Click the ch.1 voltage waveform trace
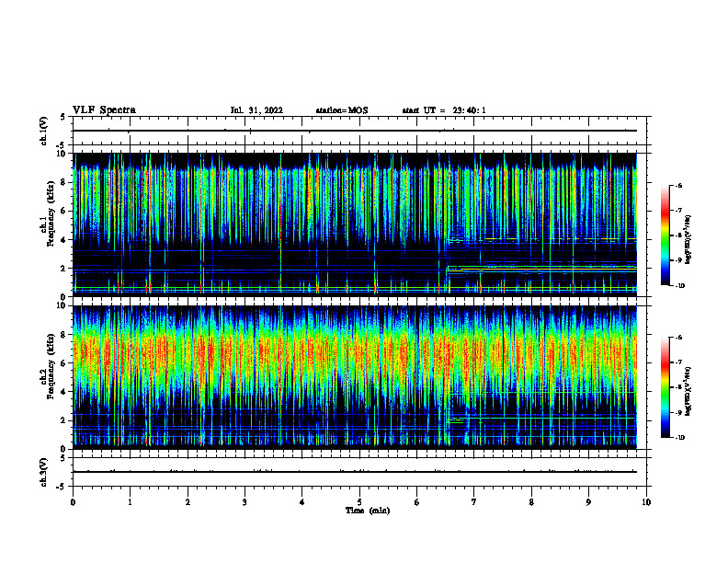Screen dimensions: 728x563 point(355,131)
